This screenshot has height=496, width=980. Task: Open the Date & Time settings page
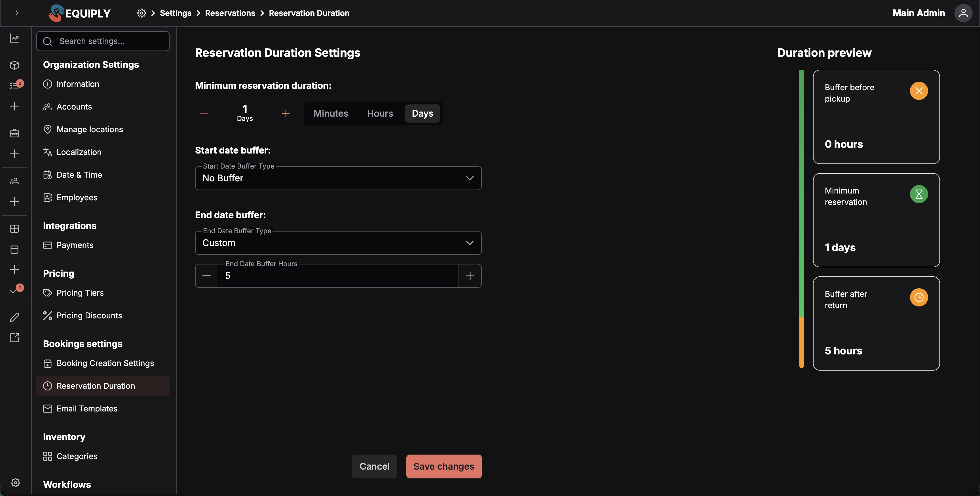pyautogui.click(x=103, y=175)
